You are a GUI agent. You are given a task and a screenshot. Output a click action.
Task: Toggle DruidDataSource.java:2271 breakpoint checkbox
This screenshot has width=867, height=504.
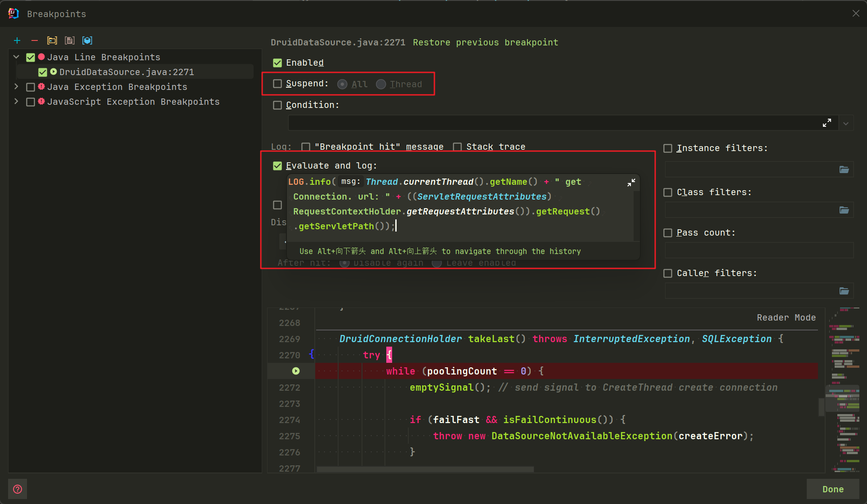click(43, 72)
